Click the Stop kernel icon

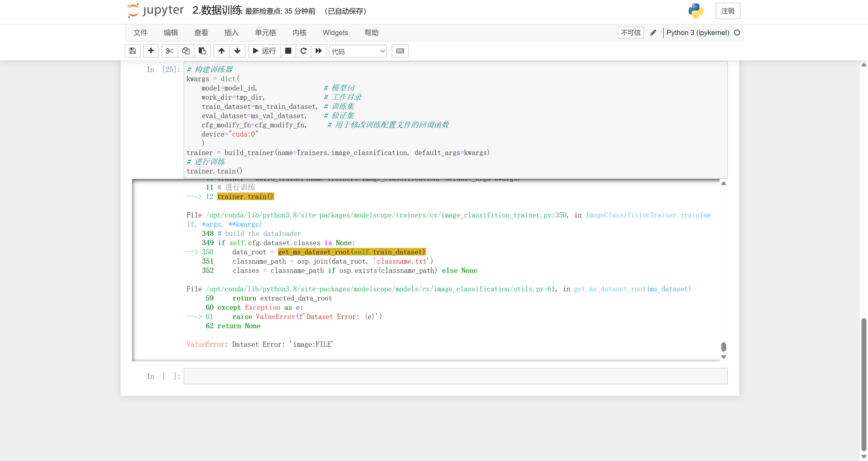[288, 50]
